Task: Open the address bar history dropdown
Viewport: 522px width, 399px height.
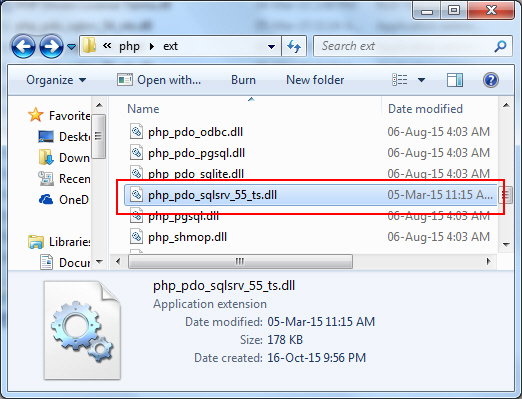Action: (x=272, y=46)
